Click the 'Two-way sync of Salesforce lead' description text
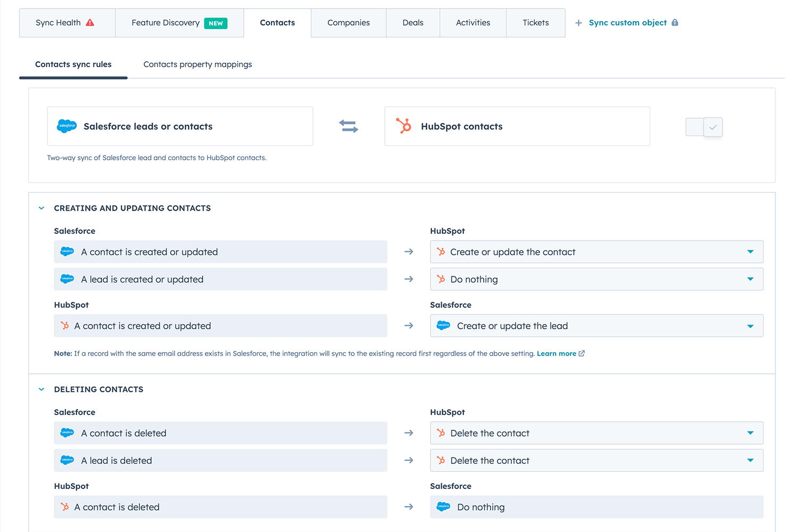The image size is (803, 532). pos(157,157)
